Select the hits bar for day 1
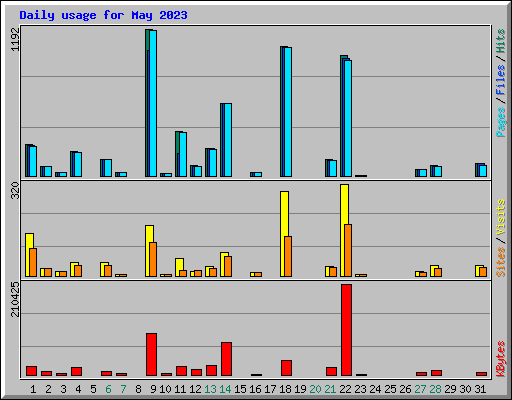The height and width of the screenshot is (400, 512). pos(31,161)
